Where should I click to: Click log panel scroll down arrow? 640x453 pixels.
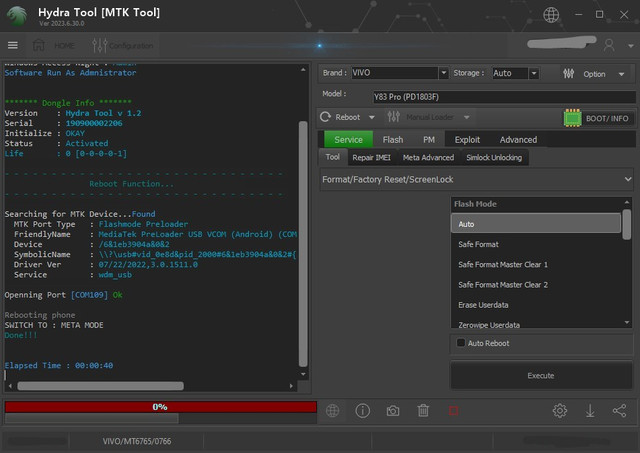pos(303,374)
